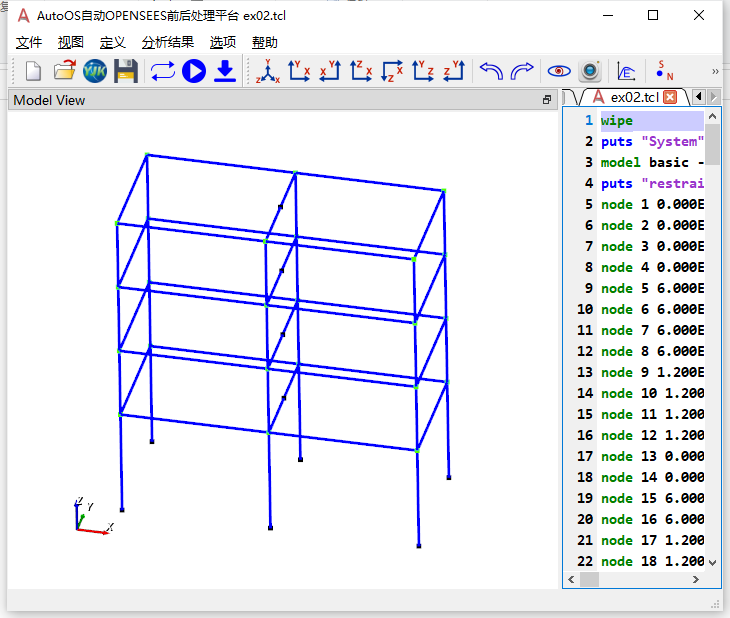
Task: Save the model with the floppy disk icon
Action: coord(126,71)
